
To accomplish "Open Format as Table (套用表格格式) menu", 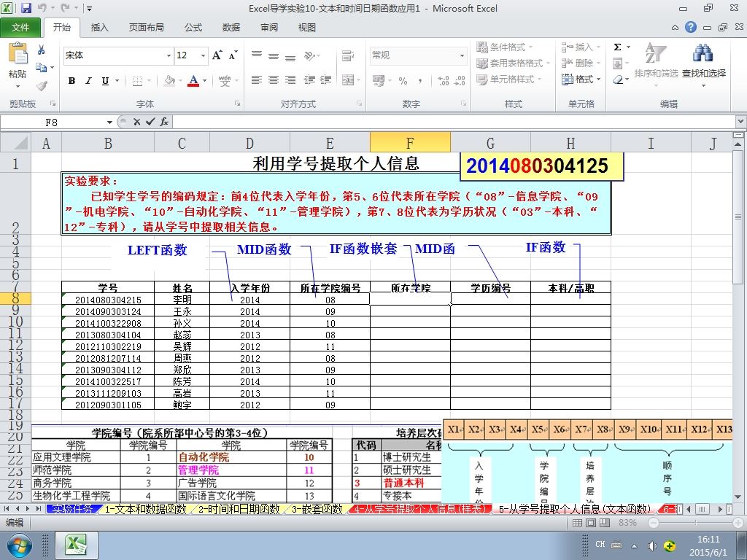I will (513, 63).
